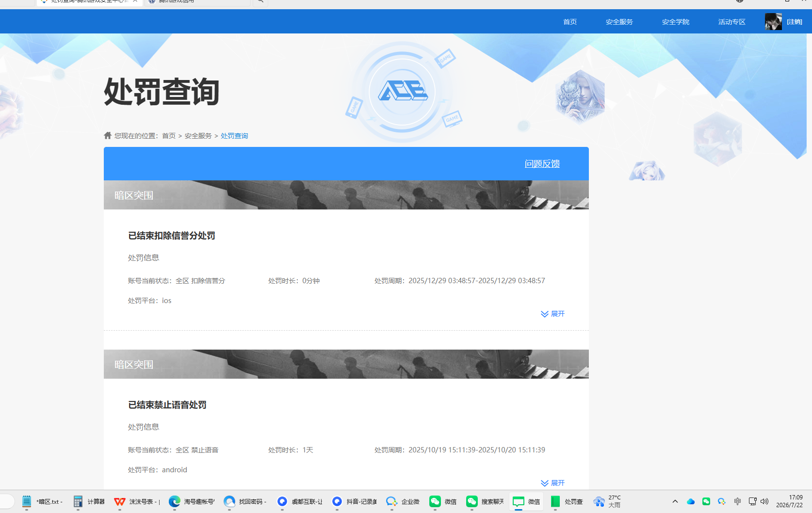Expand the 扣除信誉分 penalty details

pyautogui.click(x=552, y=314)
